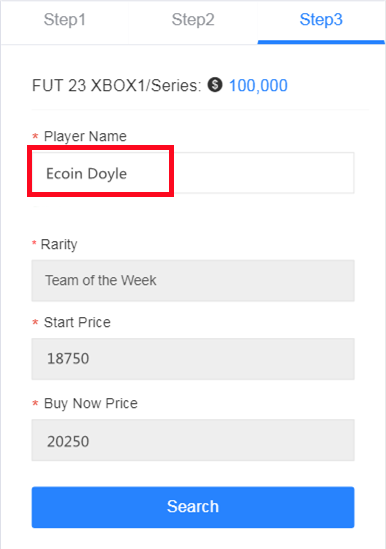The width and height of the screenshot is (386, 549).
Task: Click the red asterisk beside Player Name
Action: 35,136
